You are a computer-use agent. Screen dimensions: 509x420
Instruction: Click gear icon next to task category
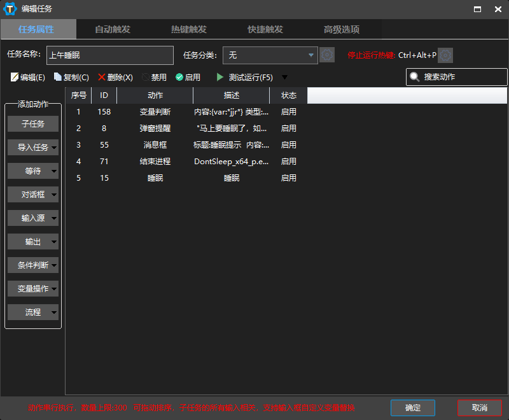(x=327, y=55)
